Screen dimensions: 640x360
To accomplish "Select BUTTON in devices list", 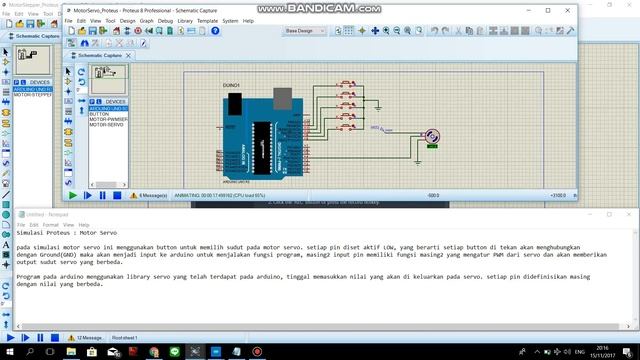I will point(99,114).
